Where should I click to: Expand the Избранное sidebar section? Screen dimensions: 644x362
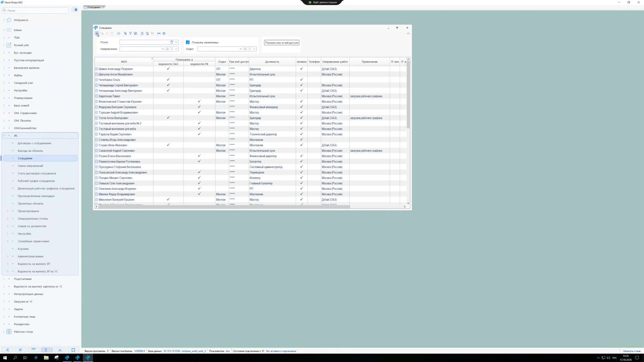tap(4, 20)
